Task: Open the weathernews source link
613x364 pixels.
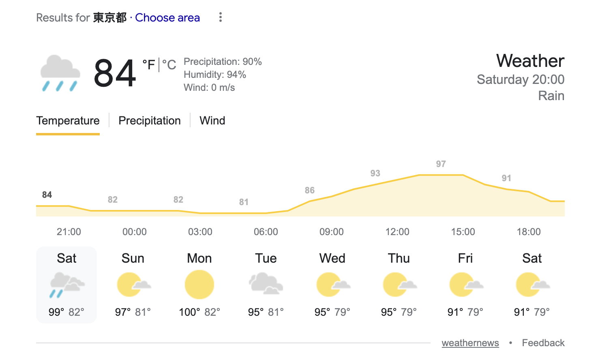Action: 470,343
